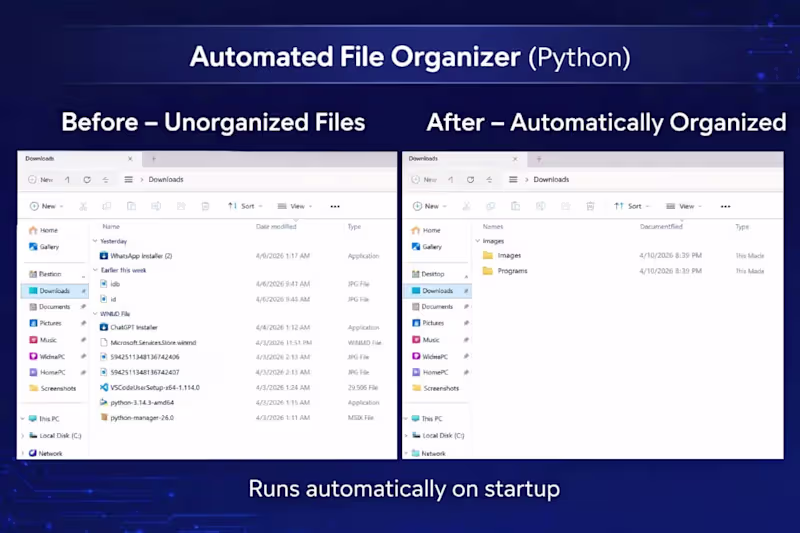The image size is (800, 533).
Task: Select Pictures in left window sidebar
Action: tap(54, 323)
